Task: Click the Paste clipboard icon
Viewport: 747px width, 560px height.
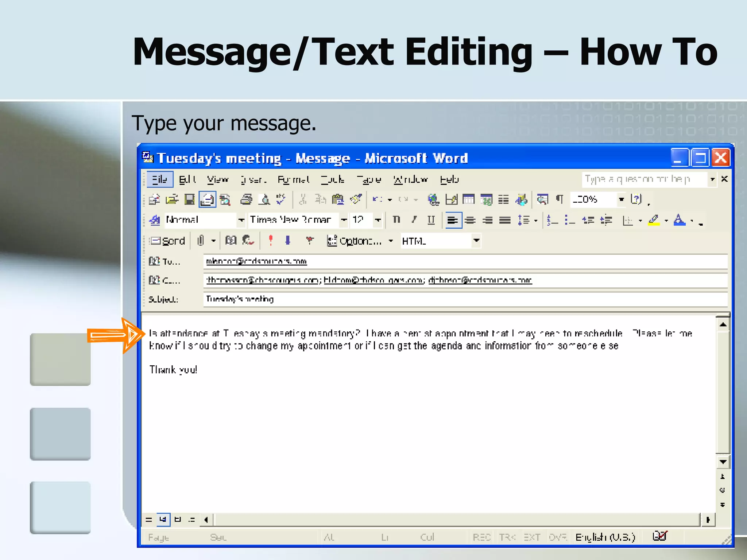Action: coord(338,199)
